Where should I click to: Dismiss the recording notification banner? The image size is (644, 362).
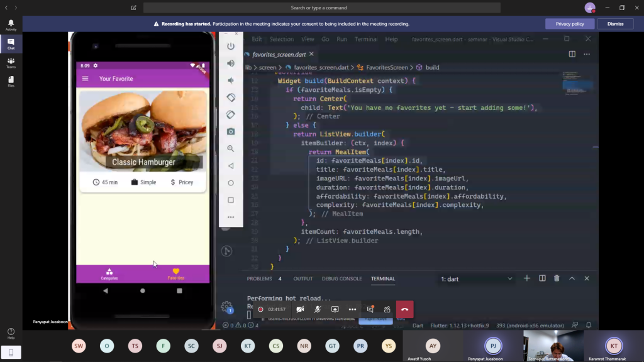[615, 24]
